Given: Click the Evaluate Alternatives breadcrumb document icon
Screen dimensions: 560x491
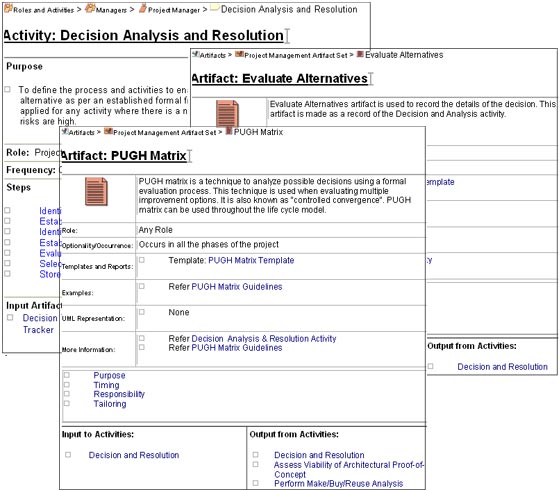Looking at the screenshot, I should (360, 54).
